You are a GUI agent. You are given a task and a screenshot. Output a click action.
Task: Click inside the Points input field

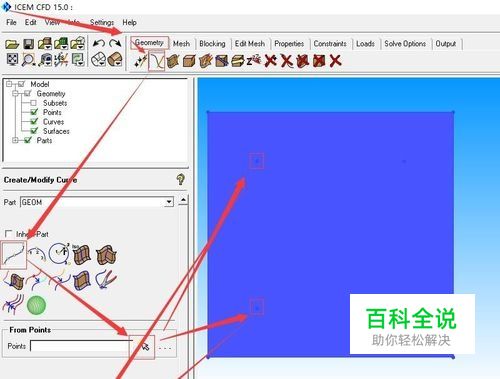80,346
